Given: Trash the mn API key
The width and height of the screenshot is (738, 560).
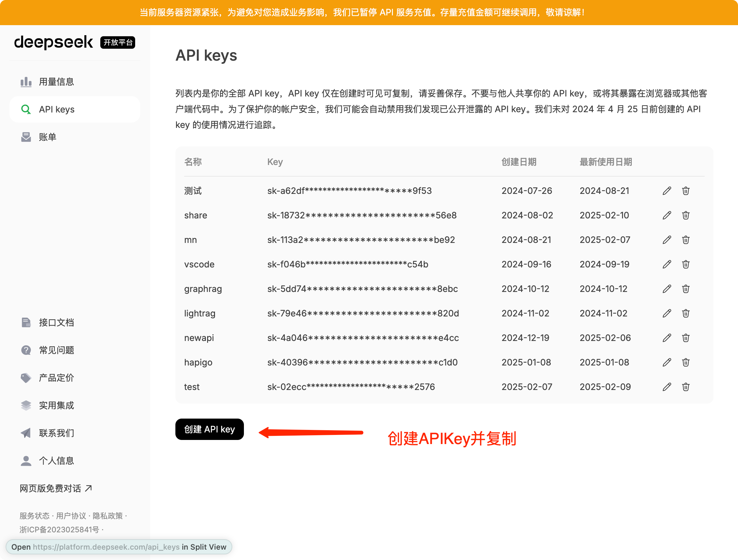Looking at the screenshot, I should [x=686, y=240].
